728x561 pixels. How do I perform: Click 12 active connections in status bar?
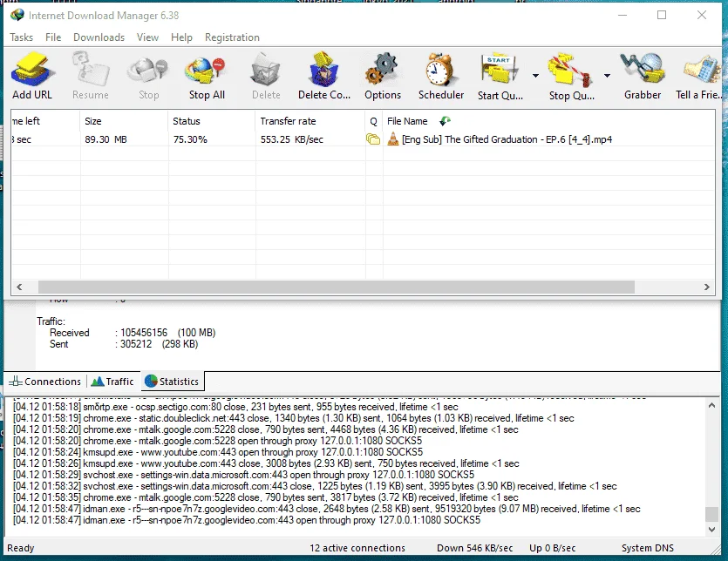point(357,548)
